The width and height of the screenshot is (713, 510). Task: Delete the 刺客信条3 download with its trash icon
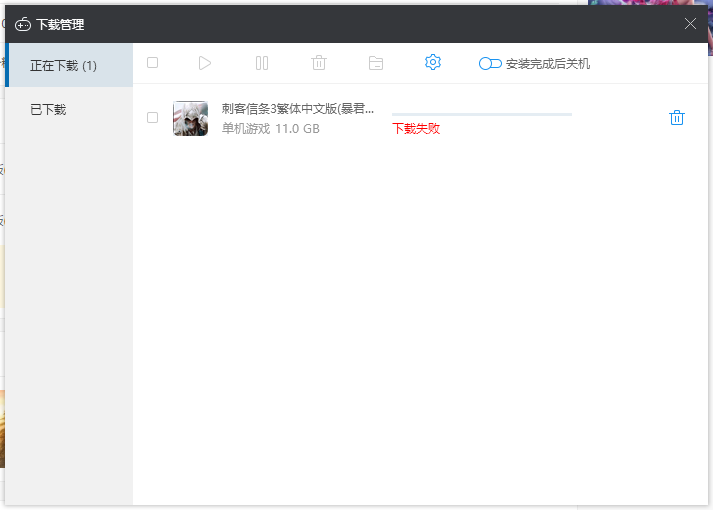677,118
